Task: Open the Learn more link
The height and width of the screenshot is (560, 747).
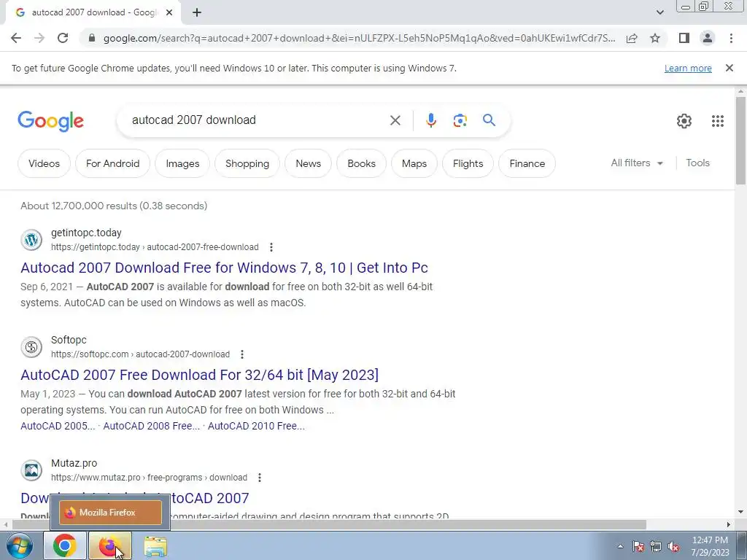Action: pyautogui.click(x=688, y=68)
